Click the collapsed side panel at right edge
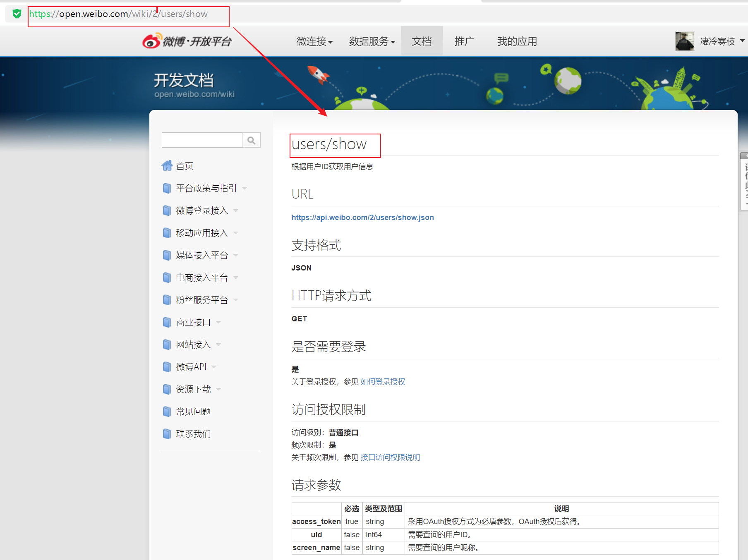The image size is (748, 560). [744, 181]
